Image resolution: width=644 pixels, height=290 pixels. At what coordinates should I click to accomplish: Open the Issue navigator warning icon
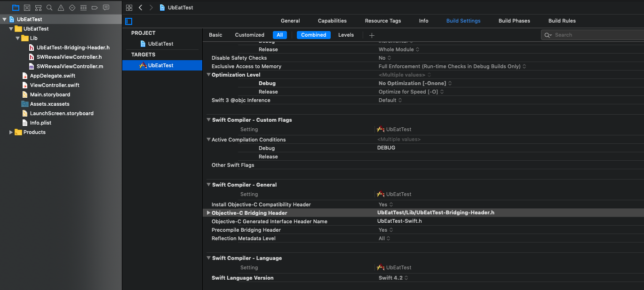[x=61, y=8]
